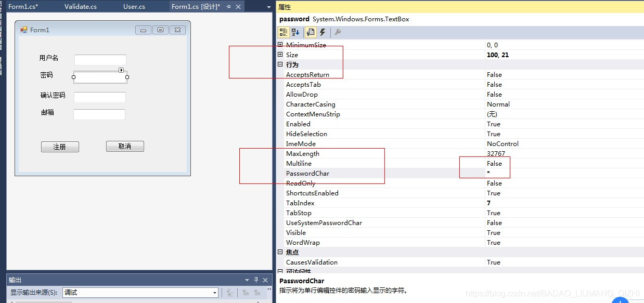This screenshot has height=303, width=644.
Task: Select the UseSystemPasswordChar property
Action: click(460, 223)
